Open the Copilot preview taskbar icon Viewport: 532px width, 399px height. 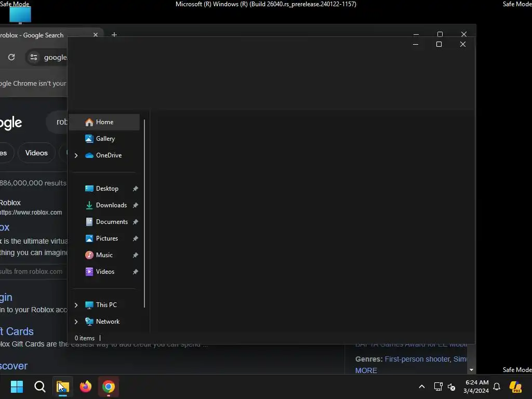(x=515, y=387)
